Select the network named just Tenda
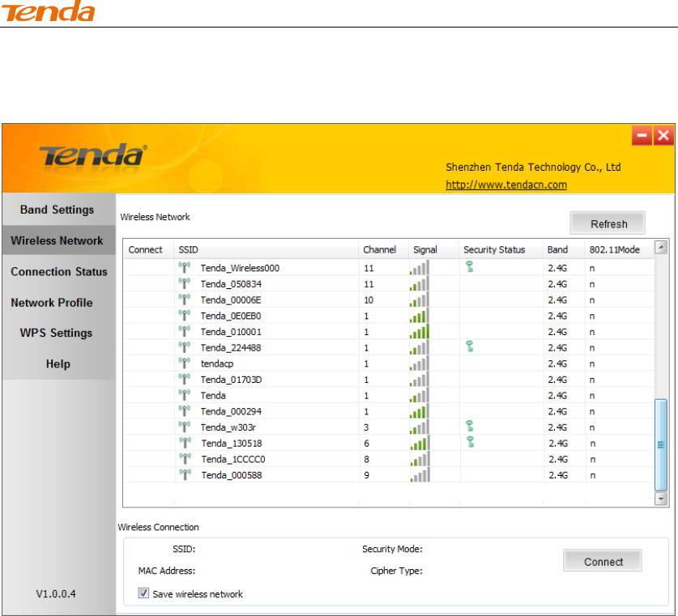The image size is (678, 616). (389, 396)
